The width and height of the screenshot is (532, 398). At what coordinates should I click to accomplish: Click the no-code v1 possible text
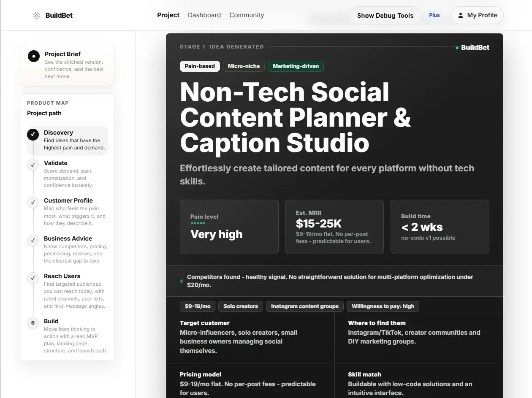point(428,238)
